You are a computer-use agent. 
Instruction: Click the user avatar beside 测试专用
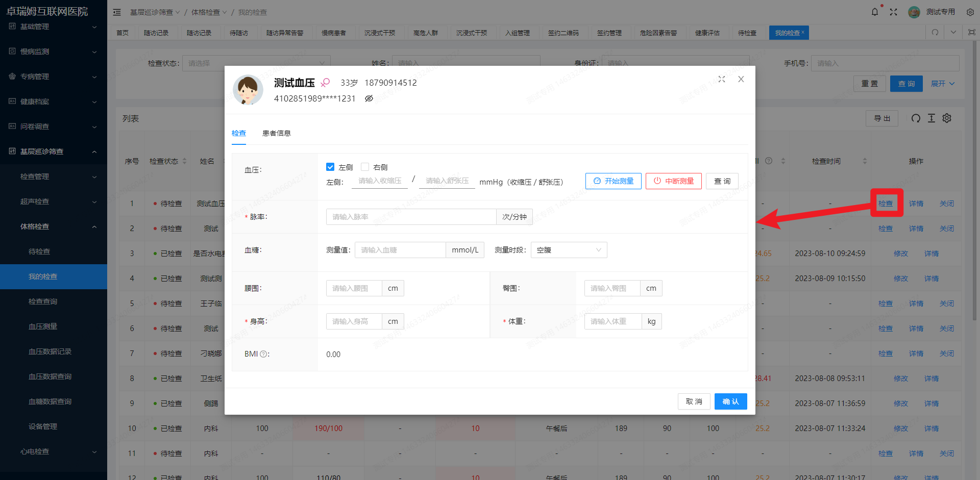[x=914, y=12]
